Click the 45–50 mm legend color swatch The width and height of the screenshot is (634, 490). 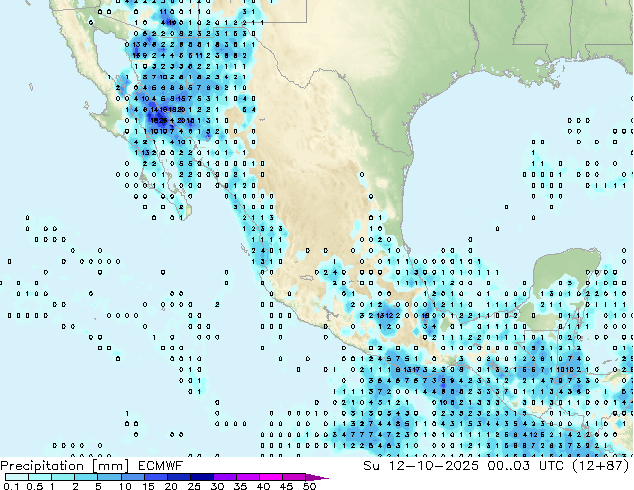pos(294,477)
